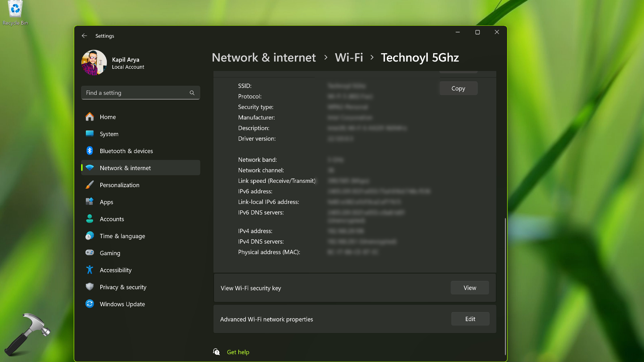Open Privacy & security settings
The height and width of the screenshot is (362, 644).
click(123, 287)
